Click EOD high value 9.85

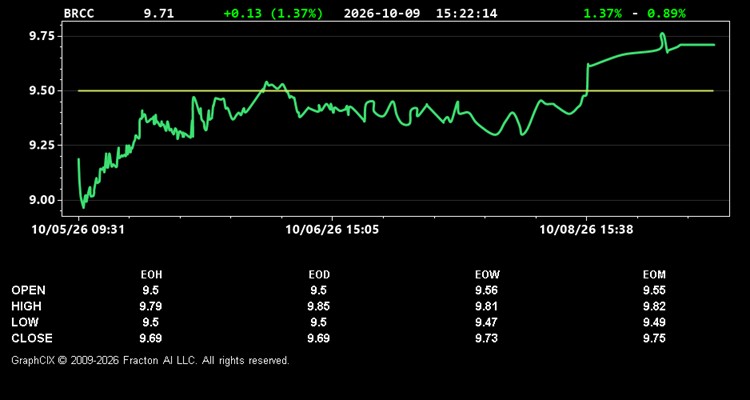click(319, 306)
